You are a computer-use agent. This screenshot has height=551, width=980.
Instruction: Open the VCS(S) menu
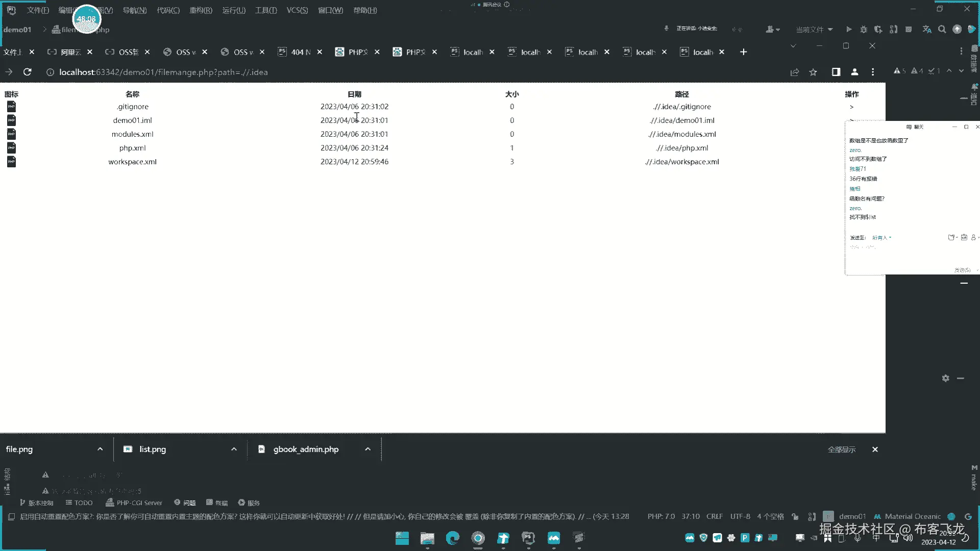click(297, 10)
